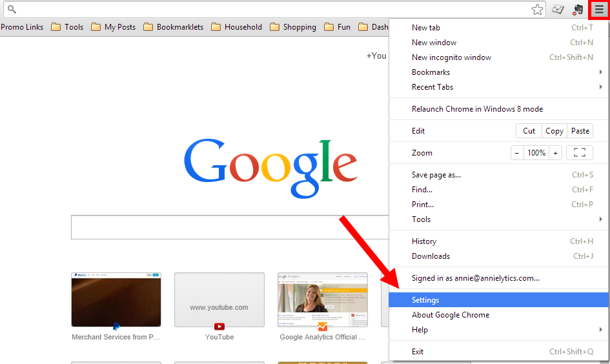Open History from the menu
The width and height of the screenshot is (610, 364).
(499, 241)
